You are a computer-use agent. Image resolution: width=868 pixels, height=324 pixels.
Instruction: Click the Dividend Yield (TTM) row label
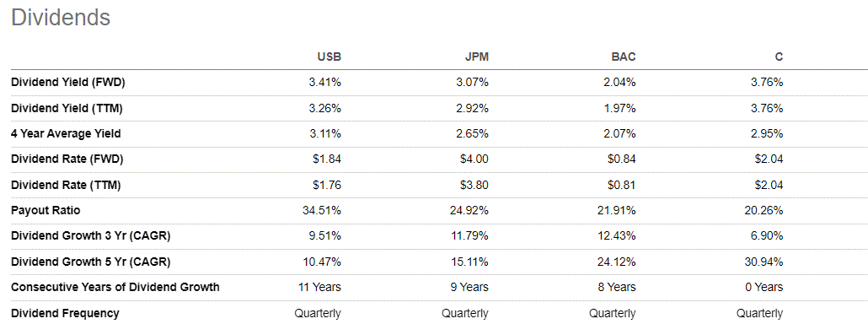point(67,108)
